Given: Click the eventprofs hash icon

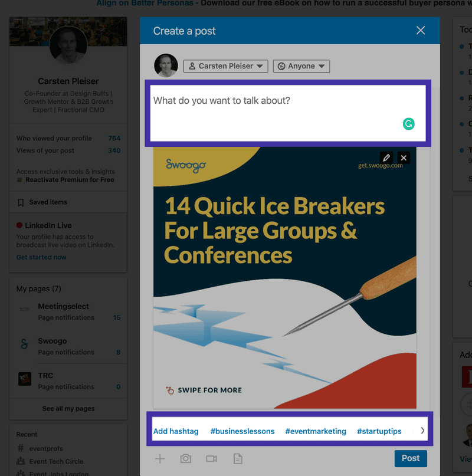Looking at the screenshot, I should [21, 448].
